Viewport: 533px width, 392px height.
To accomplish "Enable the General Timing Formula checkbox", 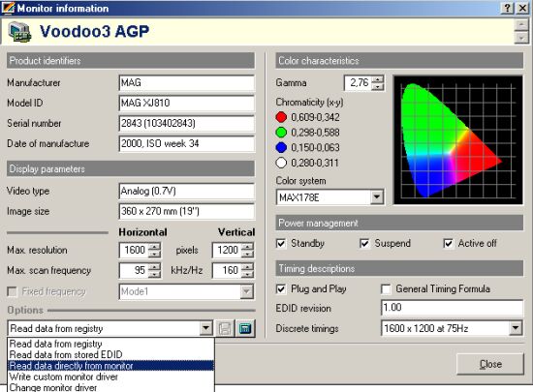I will click(x=386, y=289).
